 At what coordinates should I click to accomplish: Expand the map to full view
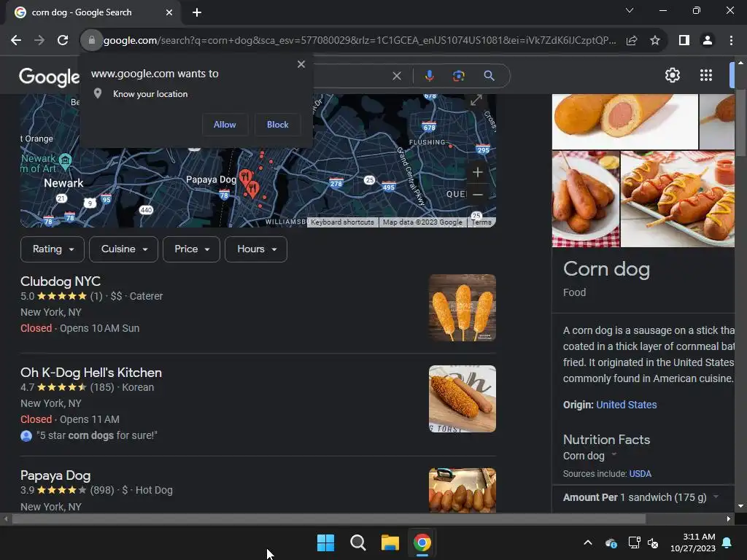476,100
